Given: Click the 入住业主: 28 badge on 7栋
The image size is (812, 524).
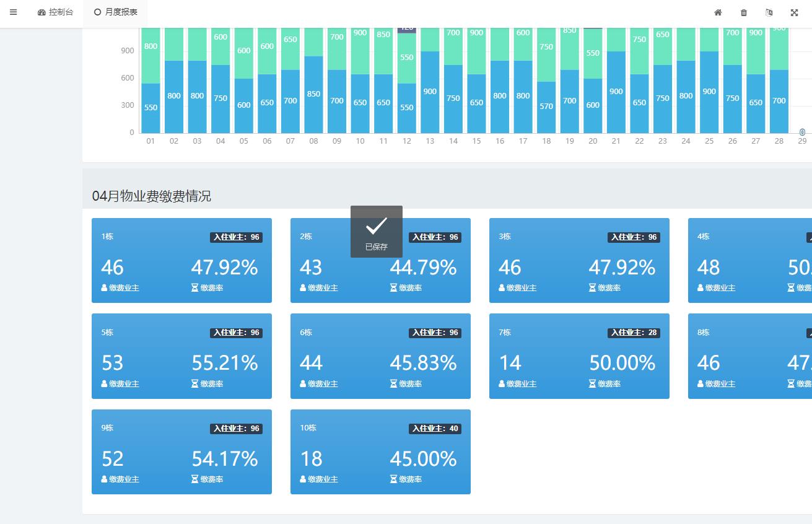Looking at the screenshot, I should (x=634, y=333).
